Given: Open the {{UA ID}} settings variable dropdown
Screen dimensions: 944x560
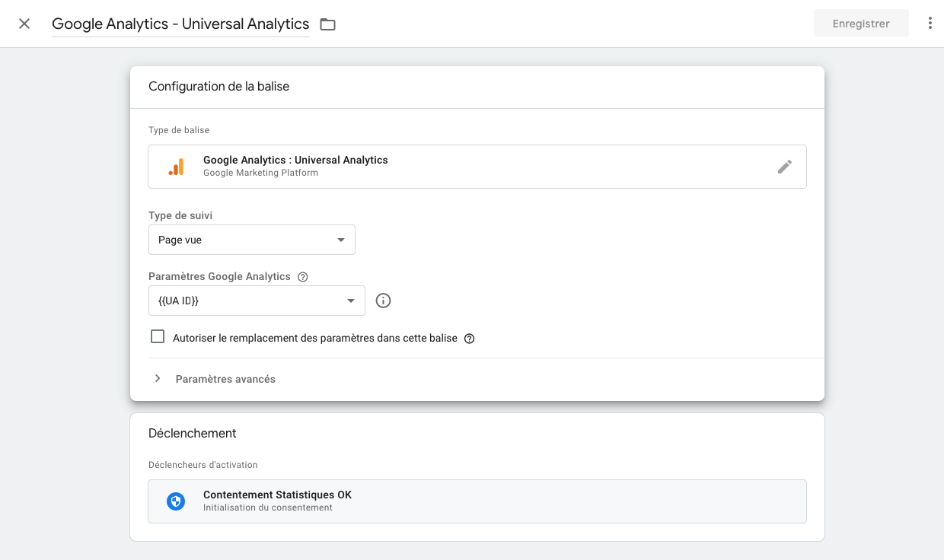Looking at the screenshot, I should coord(257,301).
